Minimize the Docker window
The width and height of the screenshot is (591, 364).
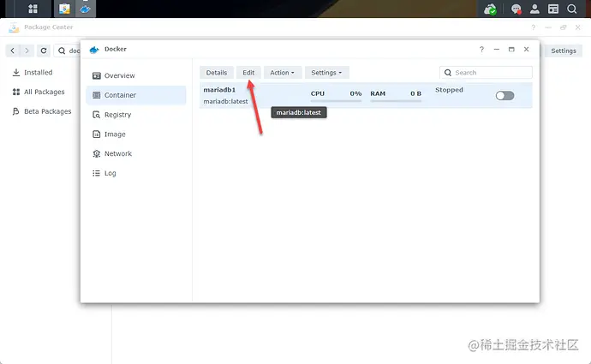click(x=497, y=50)
